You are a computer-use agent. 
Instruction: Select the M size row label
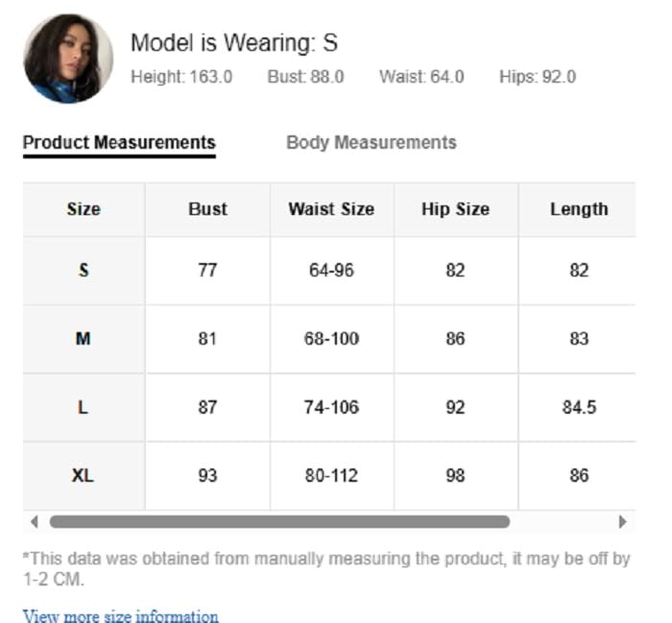84,339
